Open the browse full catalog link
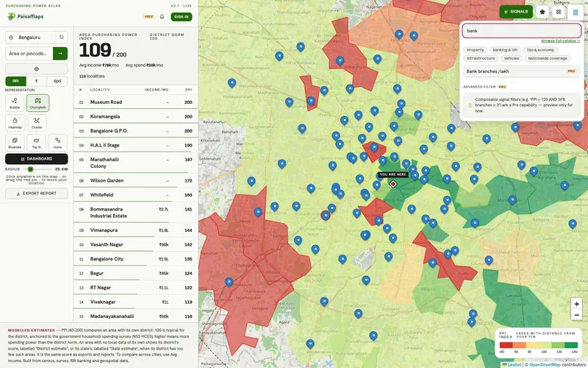The image size is (588, 368). tap(561, 40)
